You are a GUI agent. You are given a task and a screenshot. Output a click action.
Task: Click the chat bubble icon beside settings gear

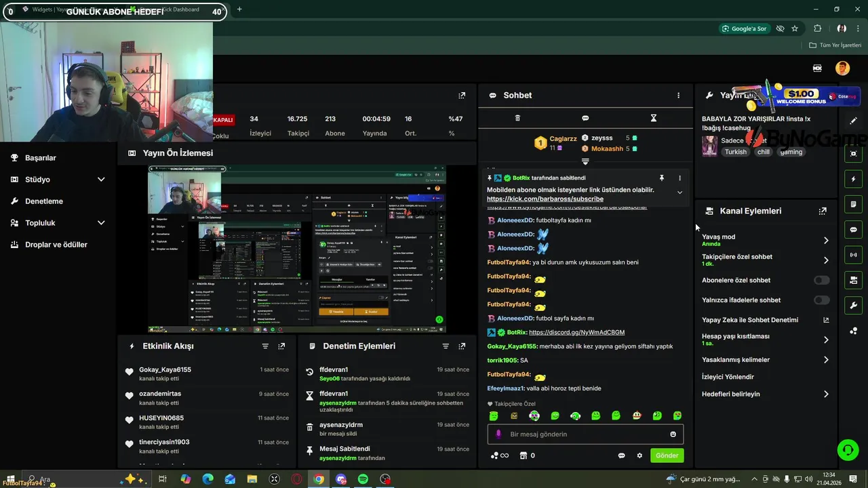[x=621, y=455]
